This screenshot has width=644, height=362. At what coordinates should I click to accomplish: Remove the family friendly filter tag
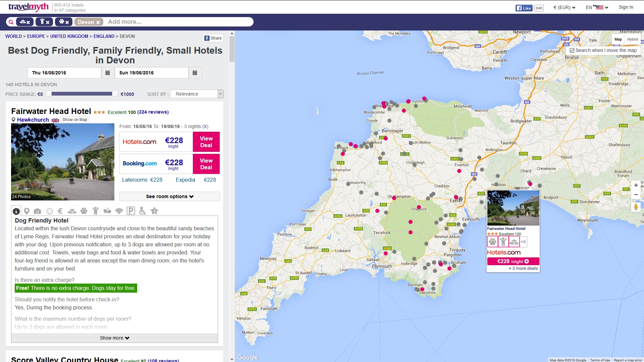click(x=48, y=22)
